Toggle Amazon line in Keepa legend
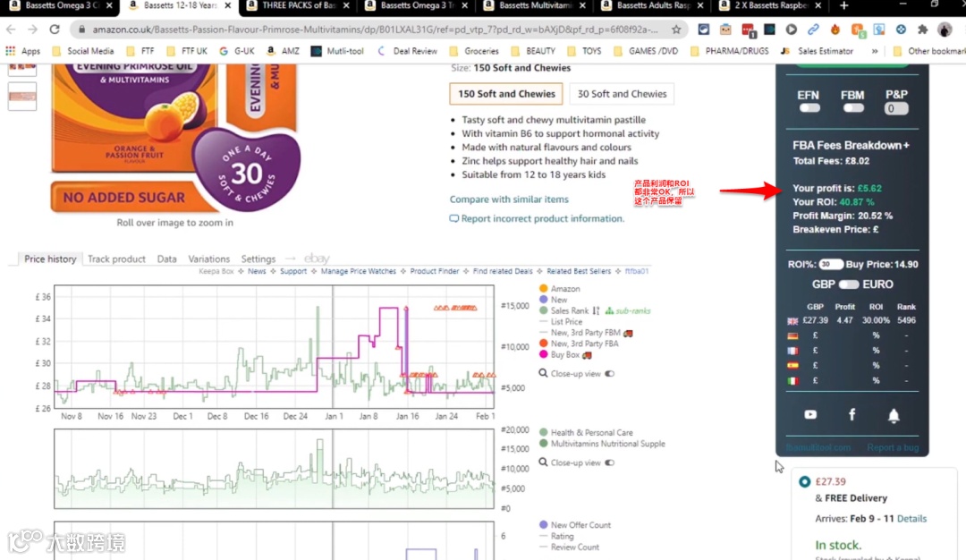 tap(559, 288)
